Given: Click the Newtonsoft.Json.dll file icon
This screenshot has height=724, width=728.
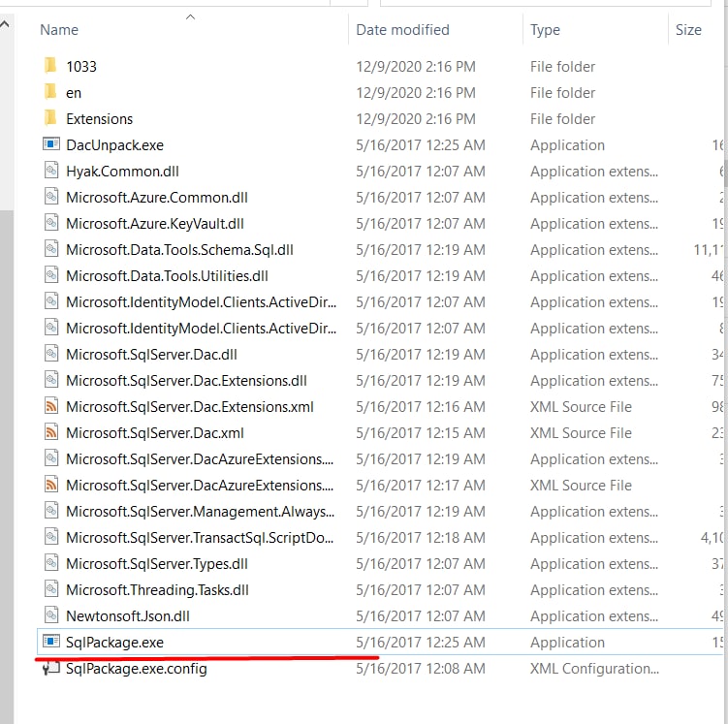Looking at the screenshot, I should 51,615.
